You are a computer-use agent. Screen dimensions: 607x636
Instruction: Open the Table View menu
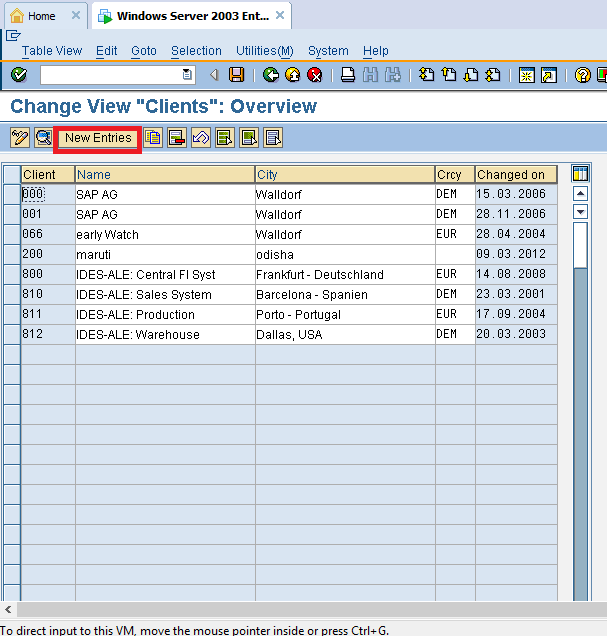point(52,51)
